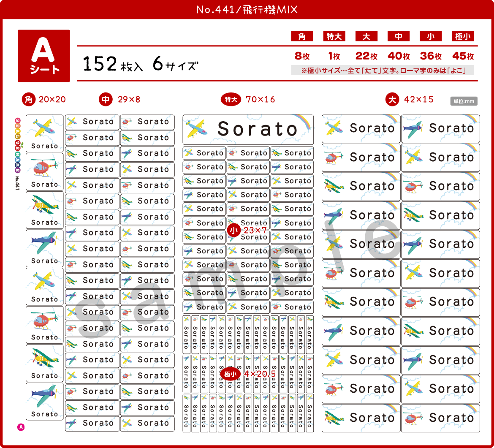Click the 23×7 dimension text
494x448 pixels.
255,230
